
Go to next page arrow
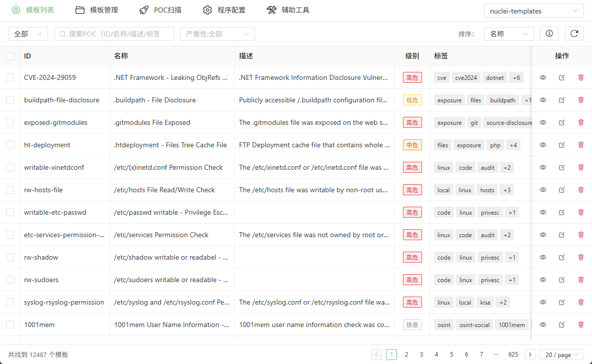[530, 355]
